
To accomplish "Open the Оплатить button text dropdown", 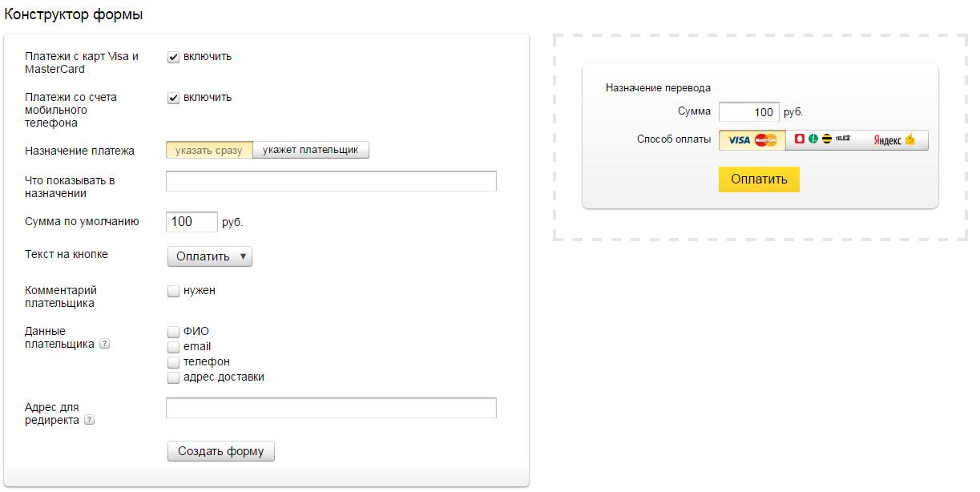I will click(x=209, y=256).
